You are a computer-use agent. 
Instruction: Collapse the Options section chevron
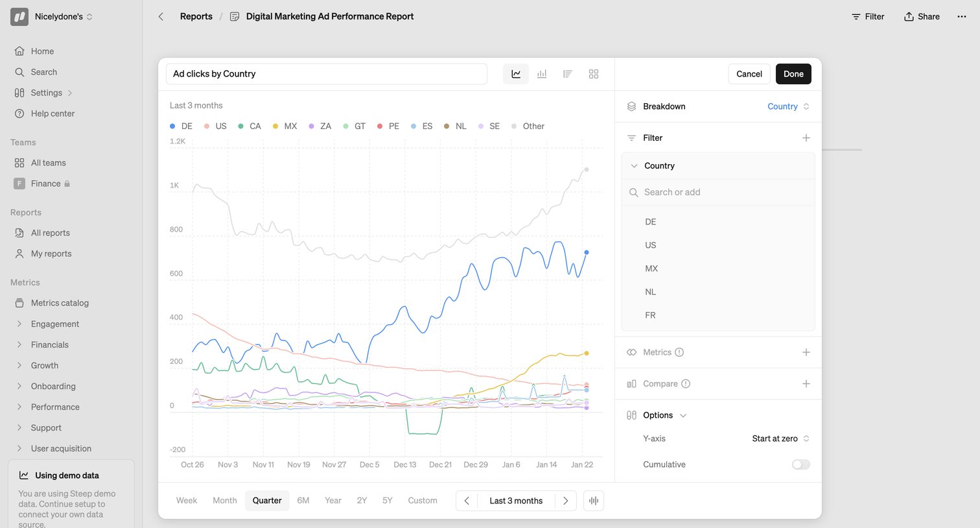(683, 415)
